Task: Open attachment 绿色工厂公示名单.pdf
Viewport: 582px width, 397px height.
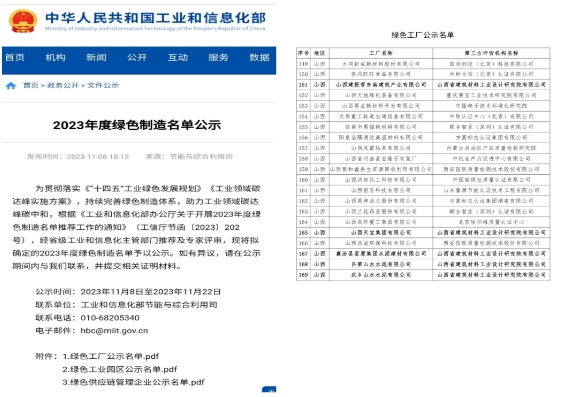Action: (111, 356)
